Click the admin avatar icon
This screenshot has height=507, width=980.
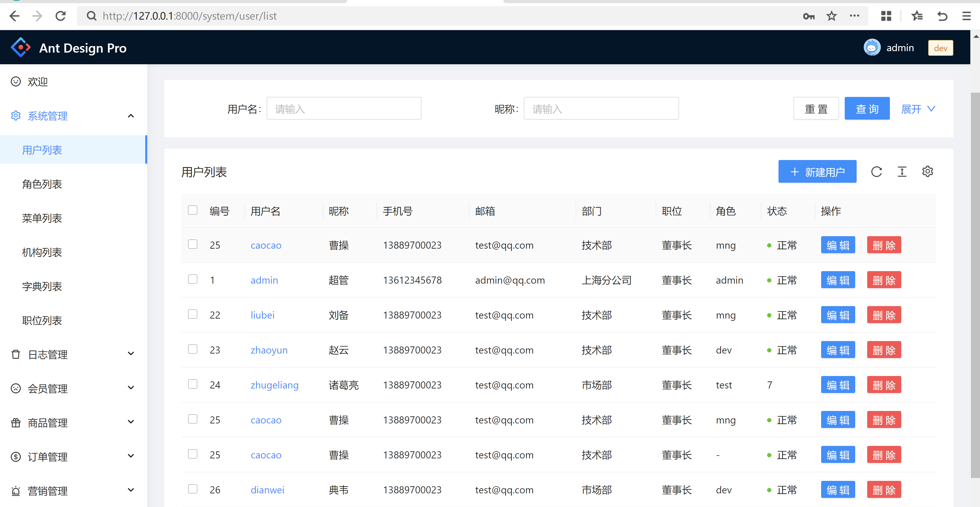coord(872,47)
